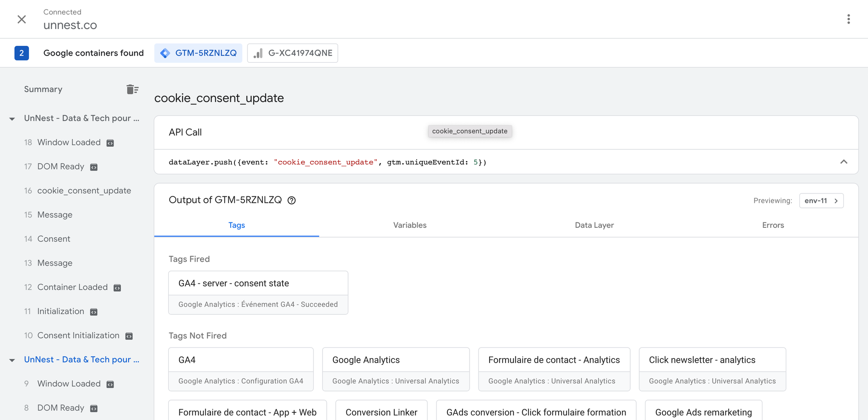The width and height of the screenshot is (868, 420).
Task: Open the three-dot more options menu
Action: pos(849,19)
